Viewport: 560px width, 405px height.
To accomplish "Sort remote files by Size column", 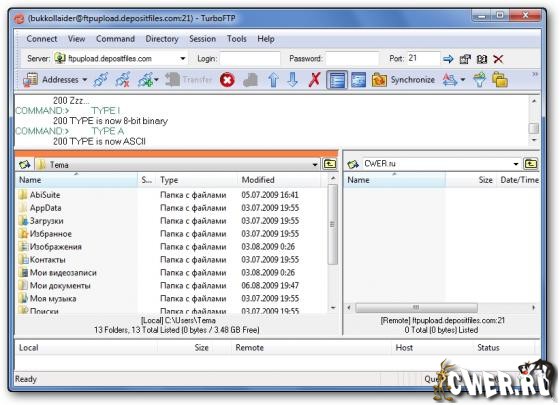I will click(470, 180).
